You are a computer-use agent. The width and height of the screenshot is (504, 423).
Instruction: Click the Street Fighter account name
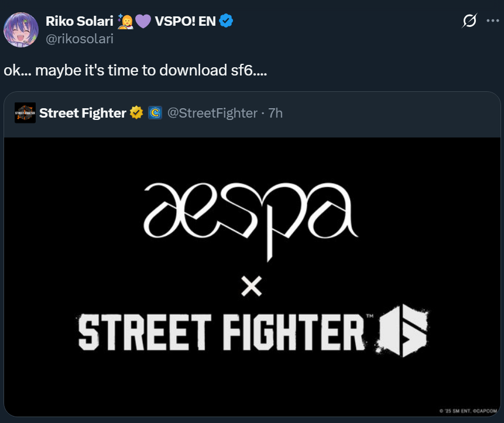click(x=83, y=112)
